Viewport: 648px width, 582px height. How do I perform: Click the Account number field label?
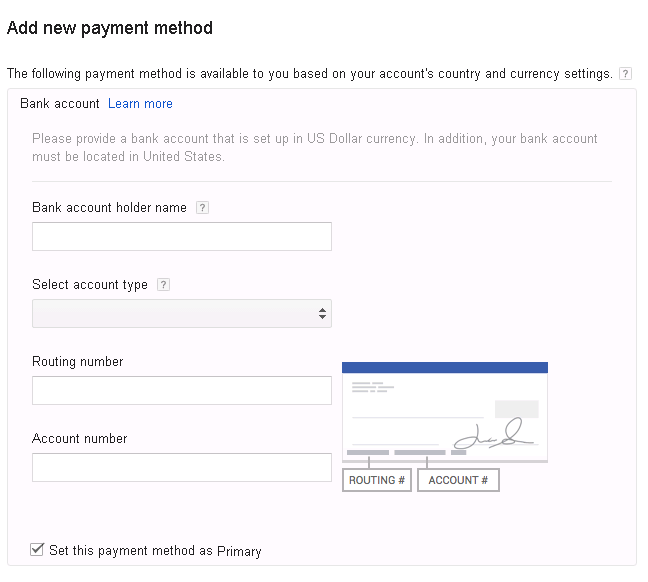[80, 439]
